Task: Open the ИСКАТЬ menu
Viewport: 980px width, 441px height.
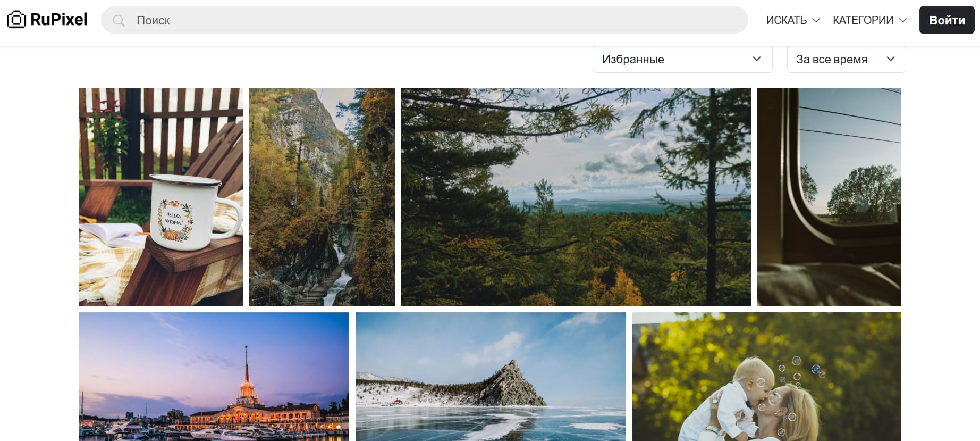Action: 787,20
